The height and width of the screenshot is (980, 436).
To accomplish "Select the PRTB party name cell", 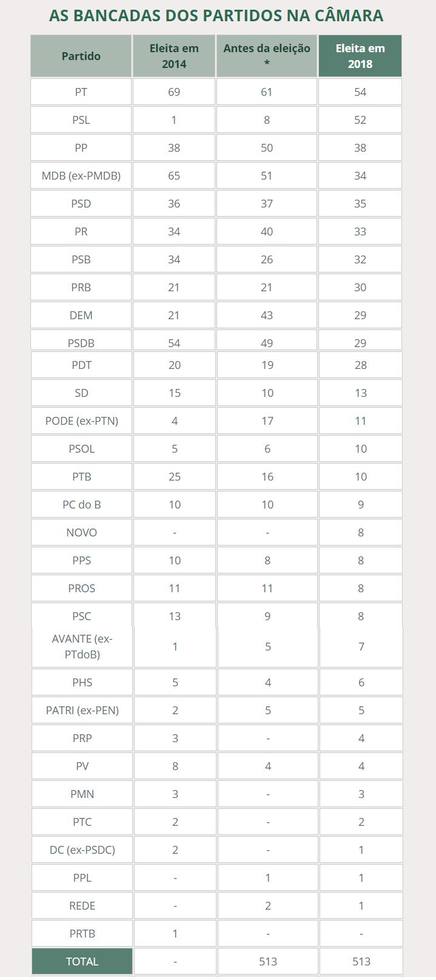I will 82,934.
